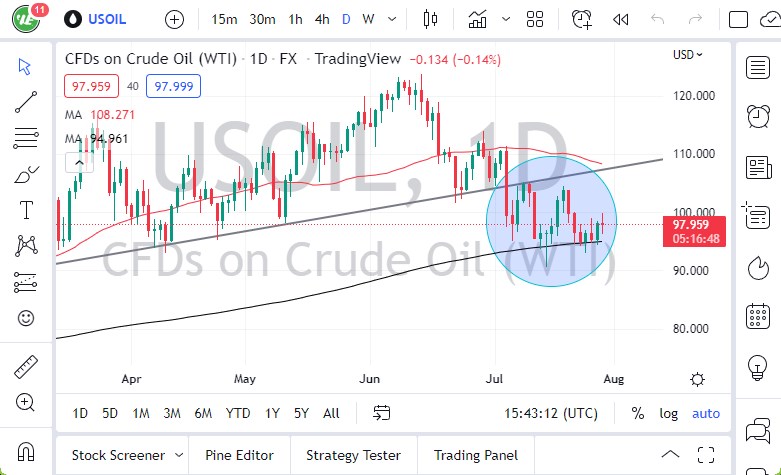This screenshot has height=475, width=781.
Task: Open the USD currency dropdown
Action: tap(687, 55)
